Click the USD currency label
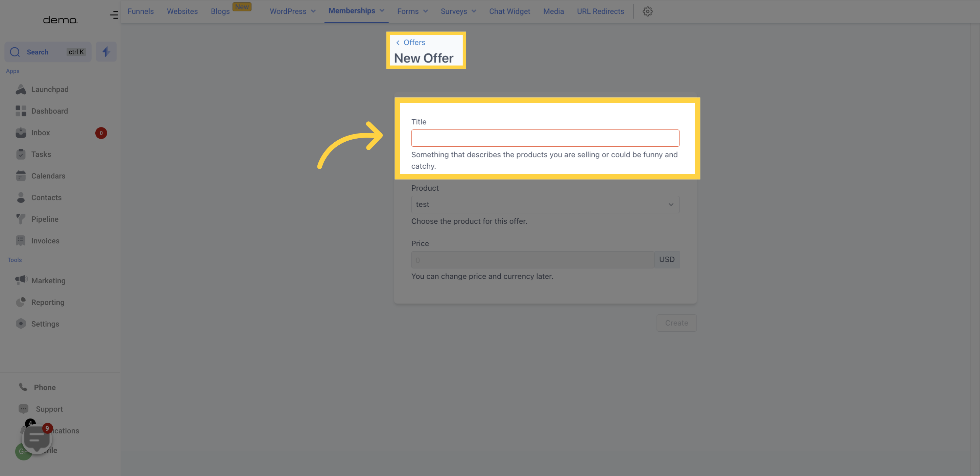The image size is (980, 476). point(667,260)
